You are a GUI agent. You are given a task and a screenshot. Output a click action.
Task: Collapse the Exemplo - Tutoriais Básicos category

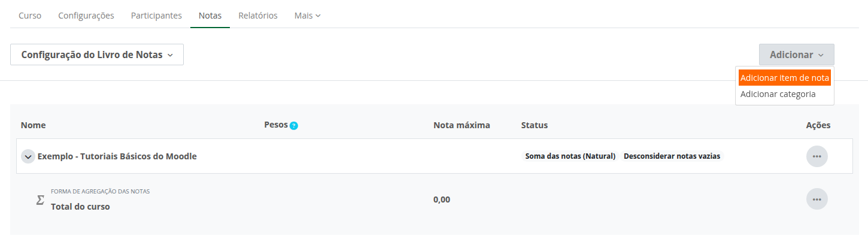coord(28,156)
